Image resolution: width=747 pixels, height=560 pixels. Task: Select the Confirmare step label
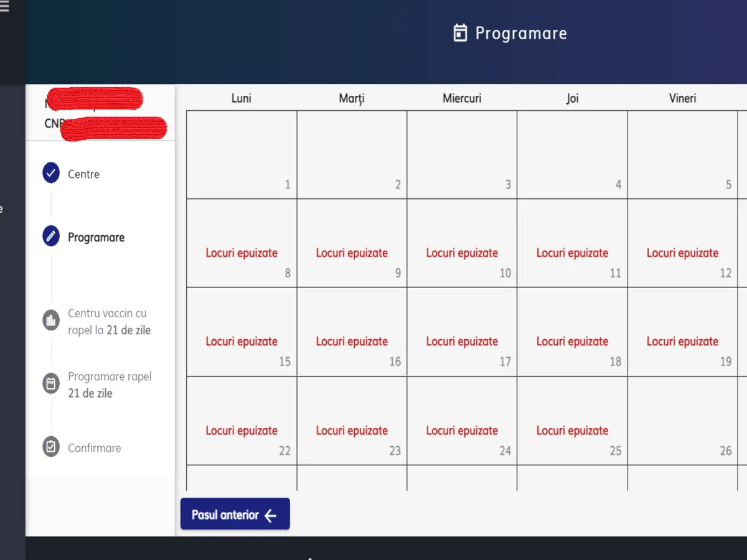pyautogui.click(x=94, y=448)
